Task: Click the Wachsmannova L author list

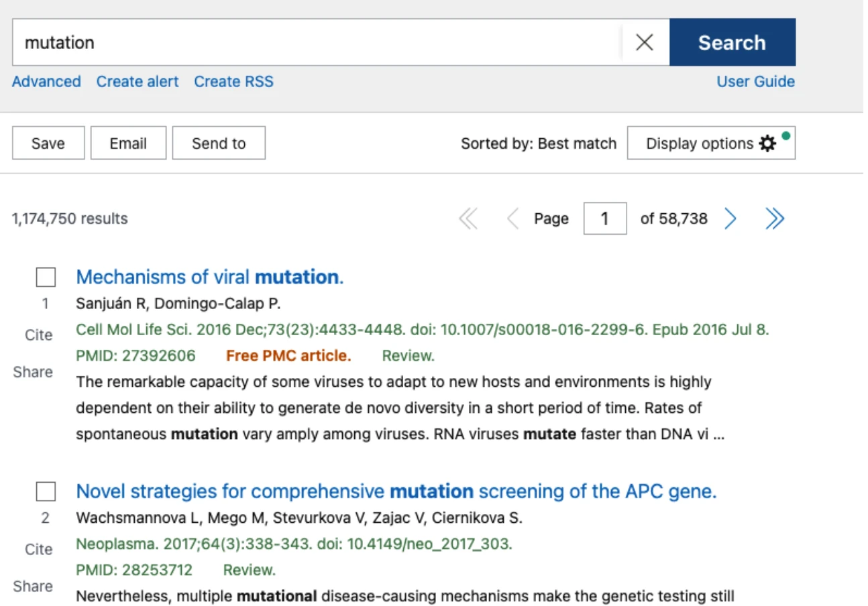Action: [x=299, y=518]
